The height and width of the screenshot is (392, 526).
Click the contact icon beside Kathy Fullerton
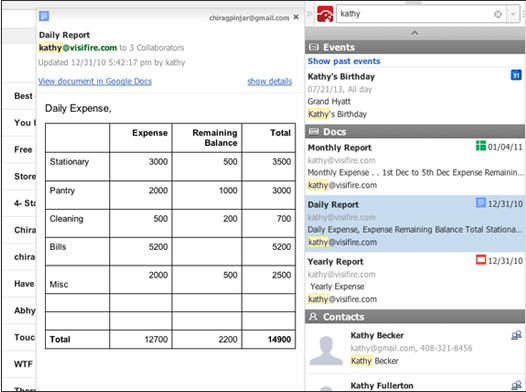point(516,385)
